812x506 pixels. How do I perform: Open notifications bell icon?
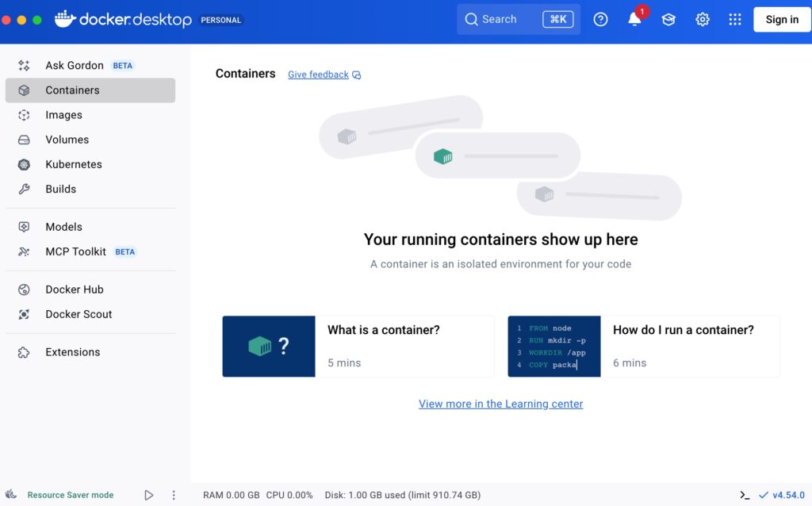coord(634,20)
